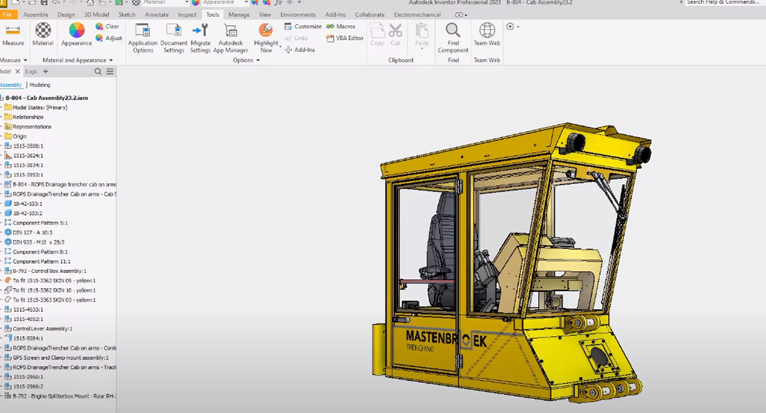766x413 pixels.
Task: Open Team Web
Action: (x=487, y=35)
